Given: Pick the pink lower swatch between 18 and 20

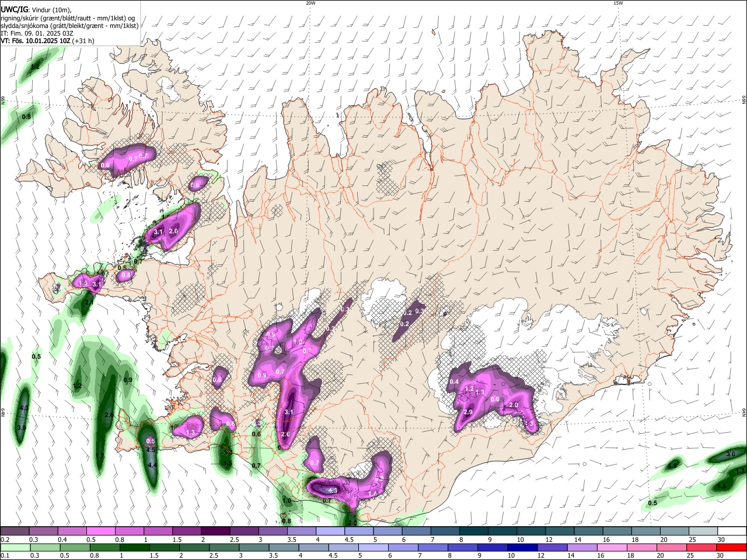Looking at the screenshot, I should coord(643,547).
